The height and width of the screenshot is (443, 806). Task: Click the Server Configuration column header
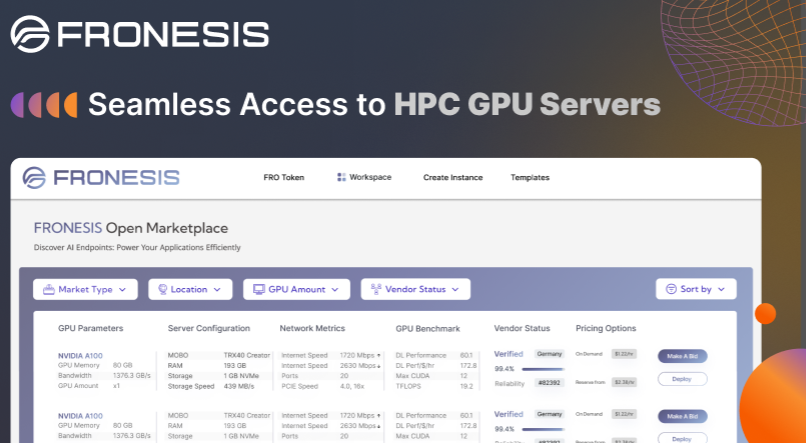(209, 328)
